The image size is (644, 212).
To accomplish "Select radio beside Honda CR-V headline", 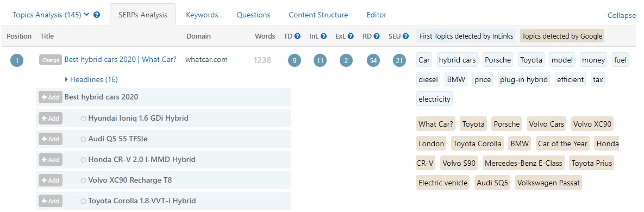I will [83, 160].
